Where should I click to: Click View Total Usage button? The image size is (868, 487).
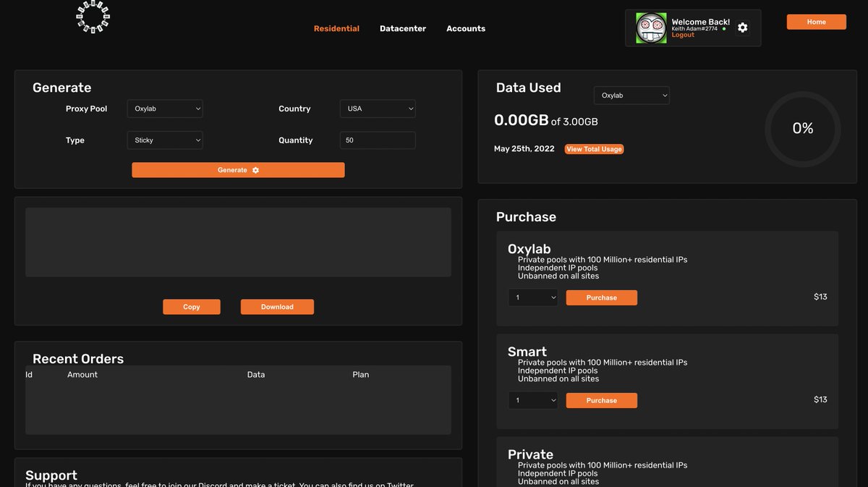(594, 149)
